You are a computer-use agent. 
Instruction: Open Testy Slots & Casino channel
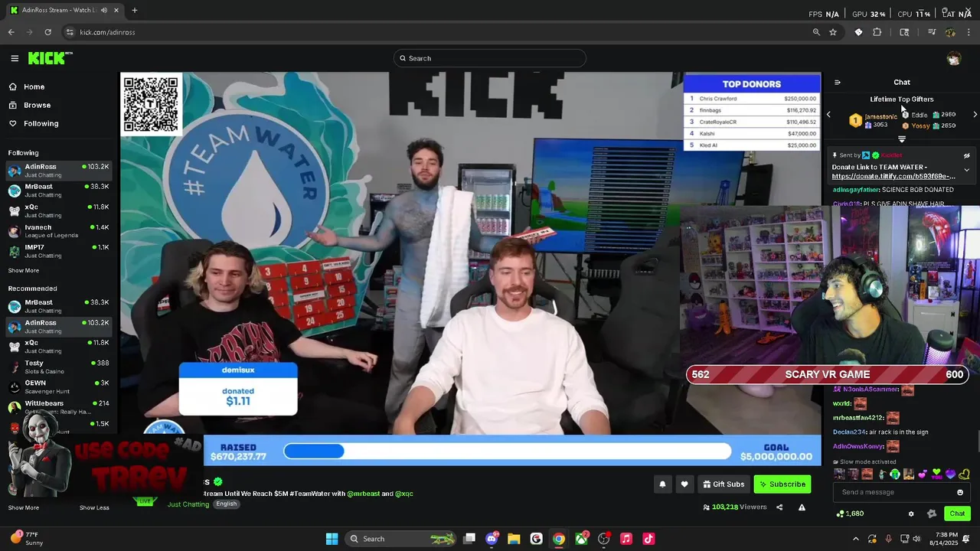pyautogui.click(x=58, y=367)
